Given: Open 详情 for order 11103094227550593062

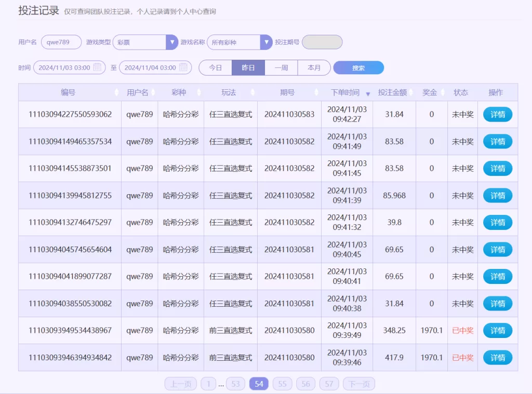Looking at the screenshot, I should click(497, 115).
